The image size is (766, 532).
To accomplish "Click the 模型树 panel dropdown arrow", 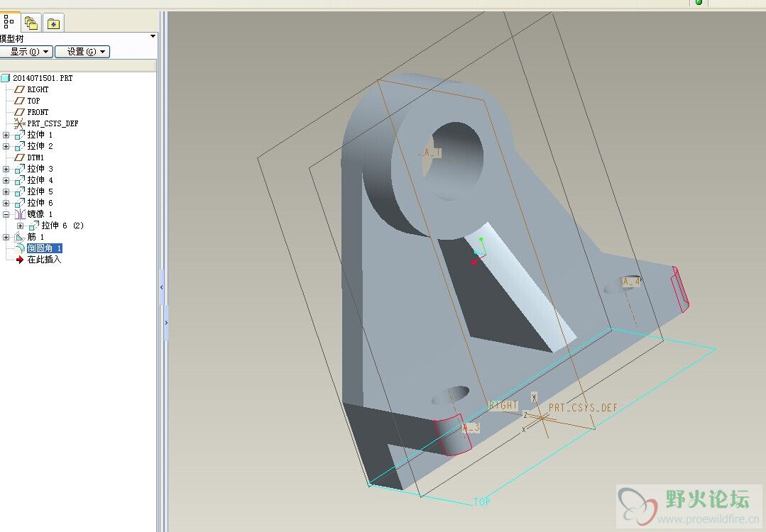I will point(153,37).
